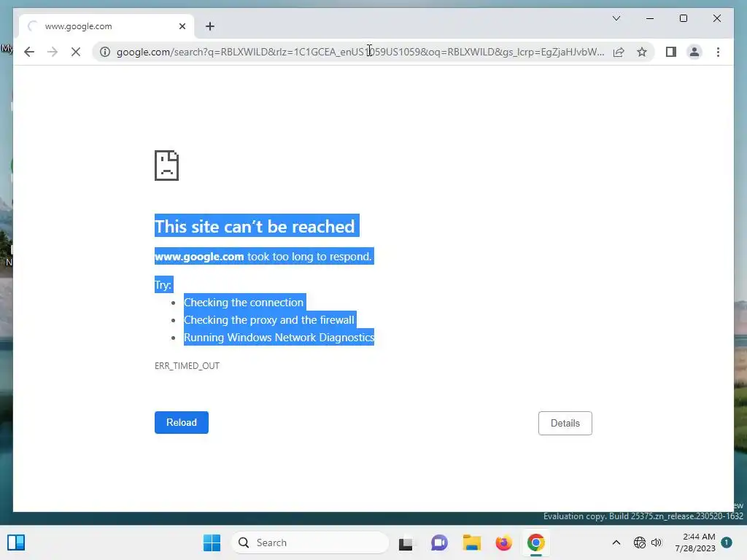
Task: Minimize the Chrome window
Action: pyautogui.click(x=650, y=18)
